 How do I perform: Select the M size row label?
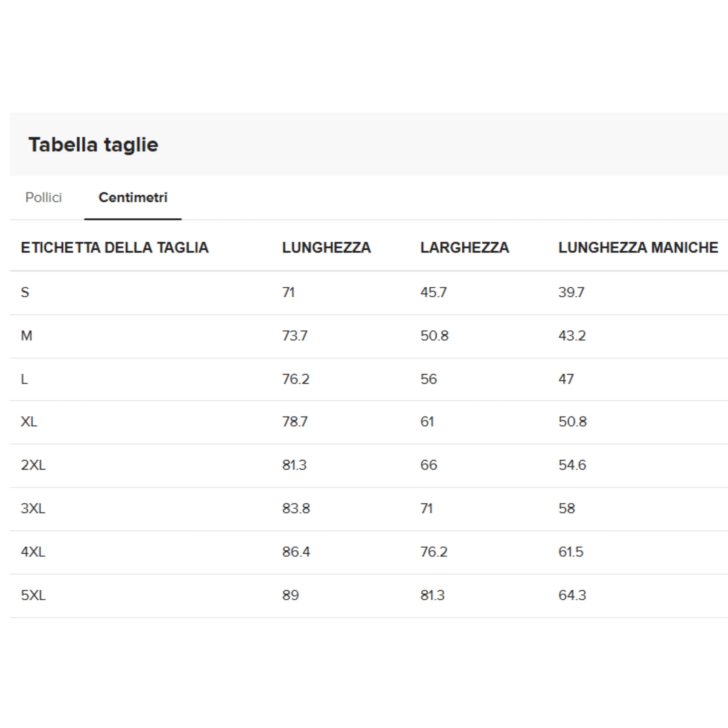27,336
